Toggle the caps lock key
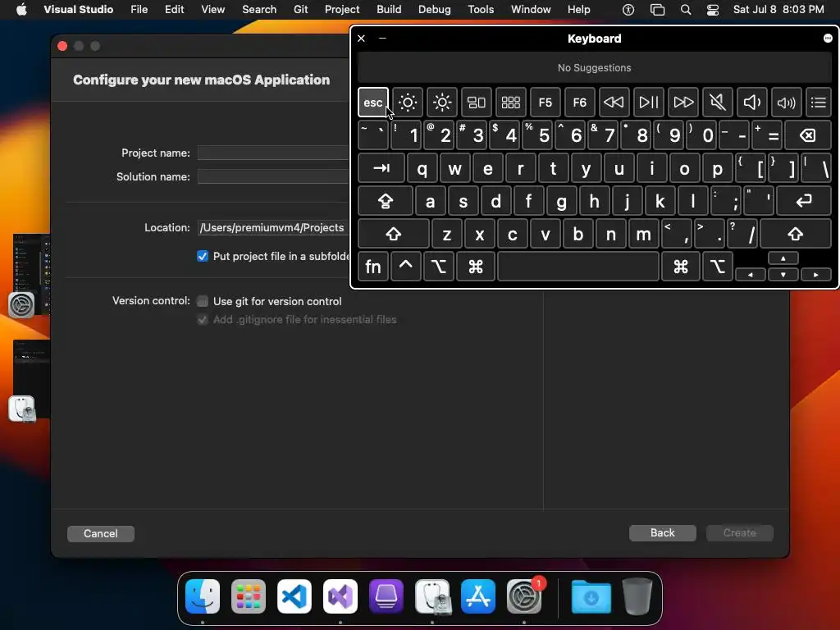Screen dimensions: 840x630 tap(386, 201)
